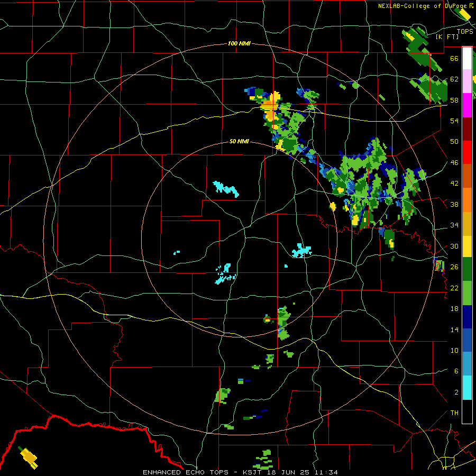Click the 30 value on the tops scale

454,246
